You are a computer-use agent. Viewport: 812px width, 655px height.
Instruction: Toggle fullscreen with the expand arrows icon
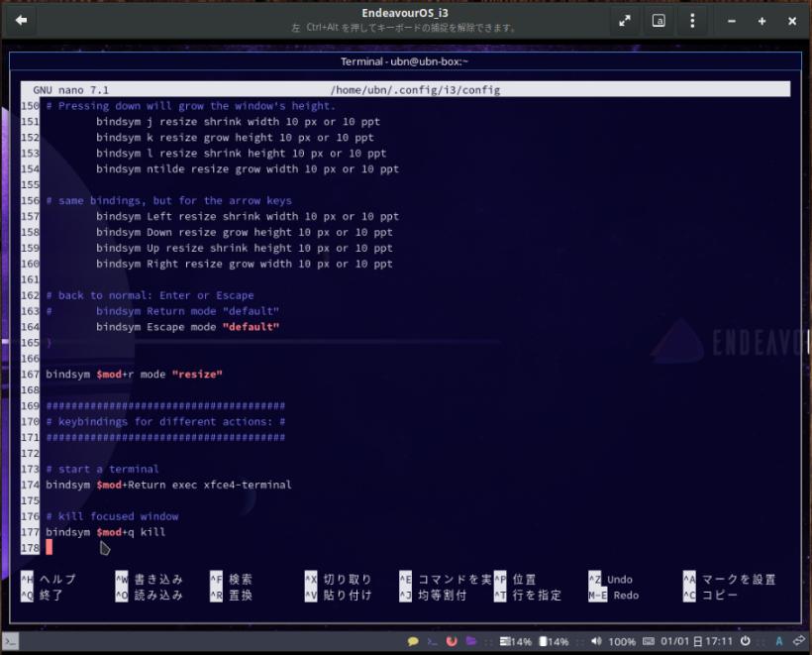pyautogui.click(x=625, y=21)
